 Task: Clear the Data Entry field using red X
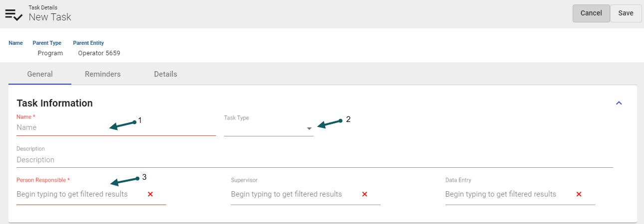coord(579,194)
